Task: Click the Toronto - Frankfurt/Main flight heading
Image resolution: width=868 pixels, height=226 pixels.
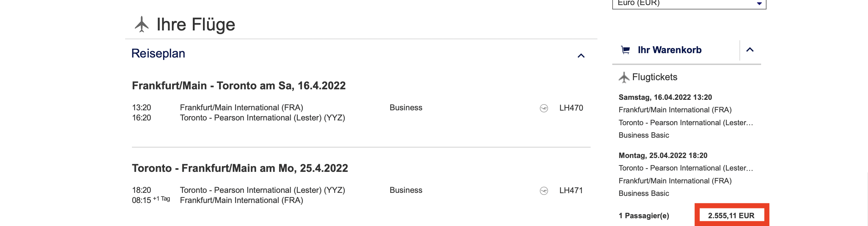Action: tap(240, 168)
